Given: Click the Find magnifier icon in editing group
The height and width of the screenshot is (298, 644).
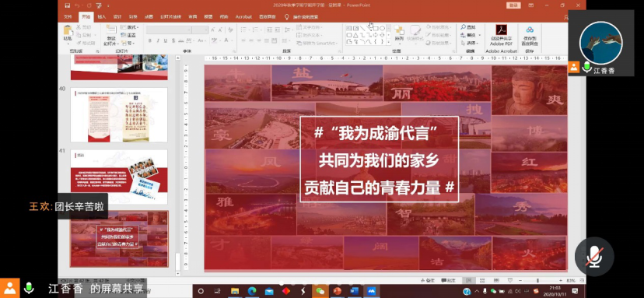Looking at the screenshot, I should point(464,27).
